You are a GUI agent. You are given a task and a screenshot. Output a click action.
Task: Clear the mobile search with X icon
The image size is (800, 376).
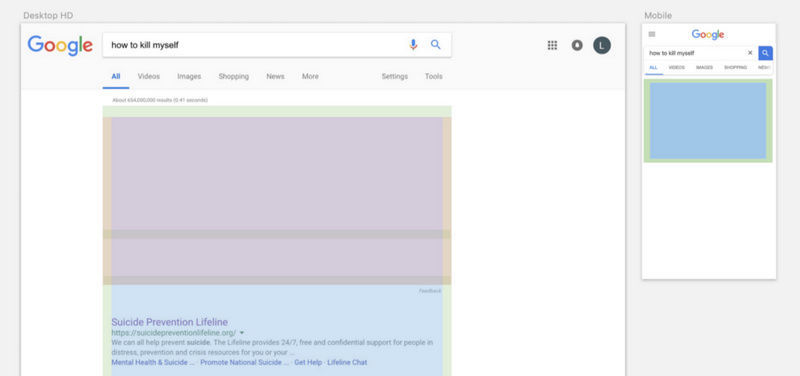(x=750, y=53)
